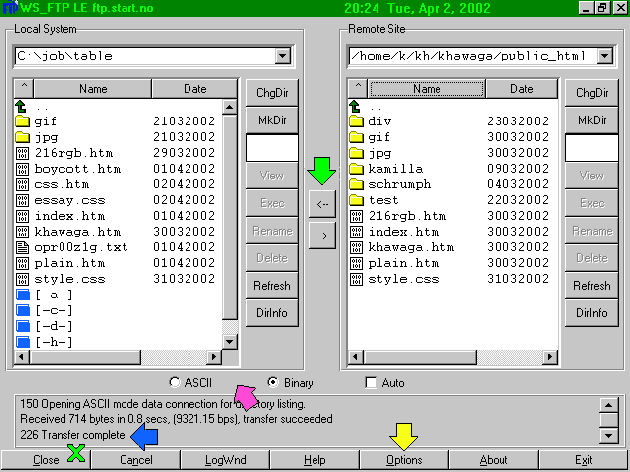630x472 pixels.
Task: Open Help from the bottom bar
Action: tap(315, 460)
